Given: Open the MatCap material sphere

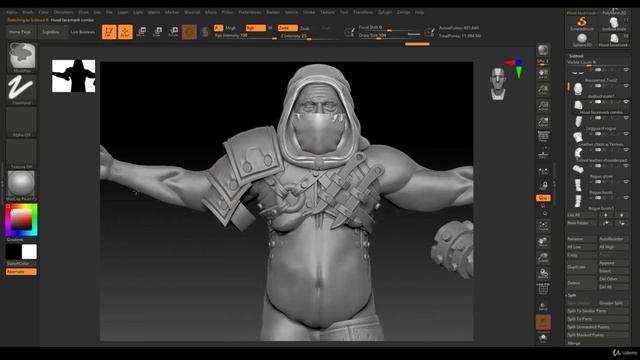Looking at the screenshot, I should (x=22, y=184).
